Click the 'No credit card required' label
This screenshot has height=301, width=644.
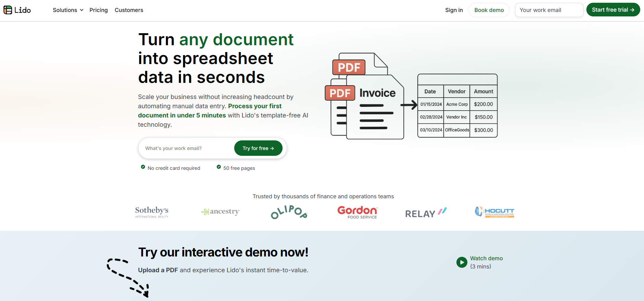click(174, 168)
